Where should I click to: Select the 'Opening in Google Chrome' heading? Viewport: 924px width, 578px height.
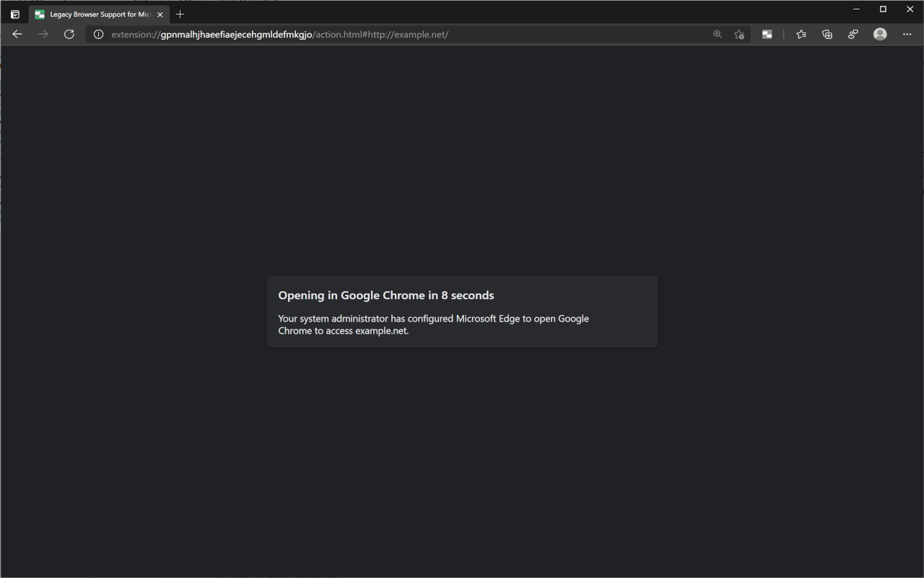[386, 296]
